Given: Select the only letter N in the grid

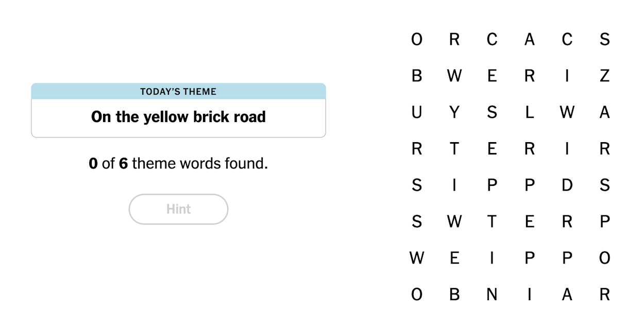Looking at the screenshot, I should click(x=492, y=295).
